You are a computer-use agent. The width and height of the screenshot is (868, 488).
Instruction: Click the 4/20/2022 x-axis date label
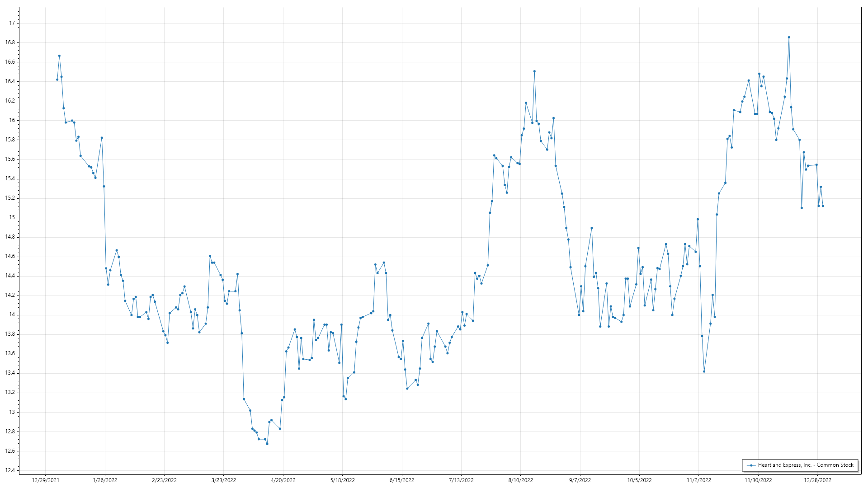(x=283, y=480)
